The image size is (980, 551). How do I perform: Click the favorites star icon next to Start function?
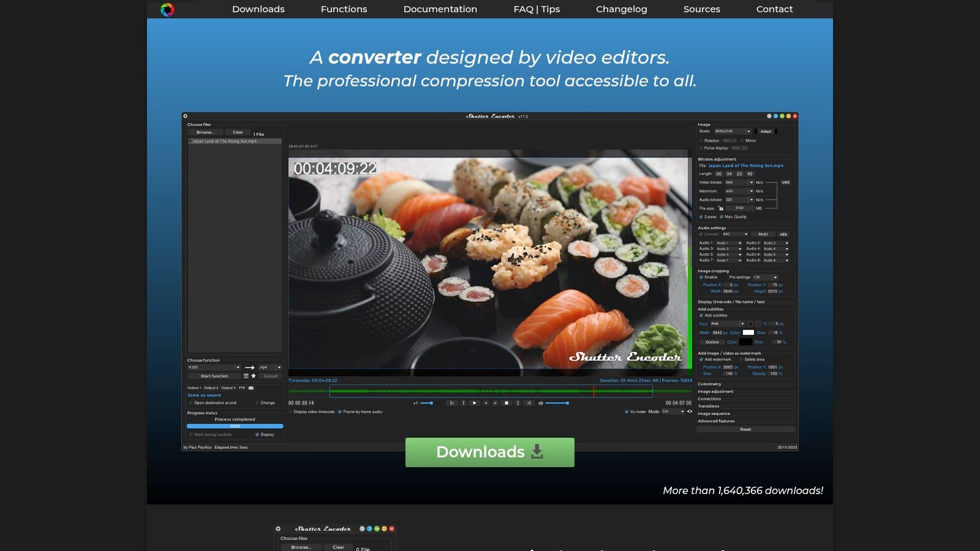(254, 376)
